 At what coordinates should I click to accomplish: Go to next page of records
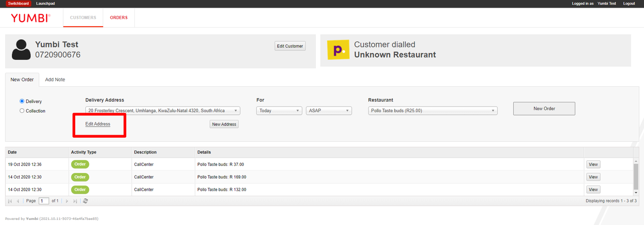[67, 201]
